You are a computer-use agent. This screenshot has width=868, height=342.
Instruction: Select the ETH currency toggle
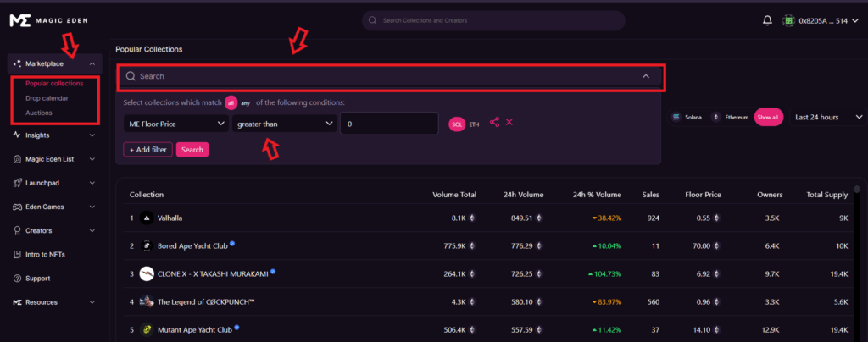tap(474, 124)
